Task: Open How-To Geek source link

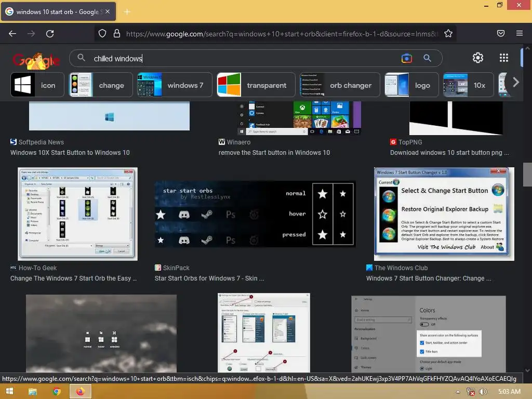Action: tap(33, 268)
